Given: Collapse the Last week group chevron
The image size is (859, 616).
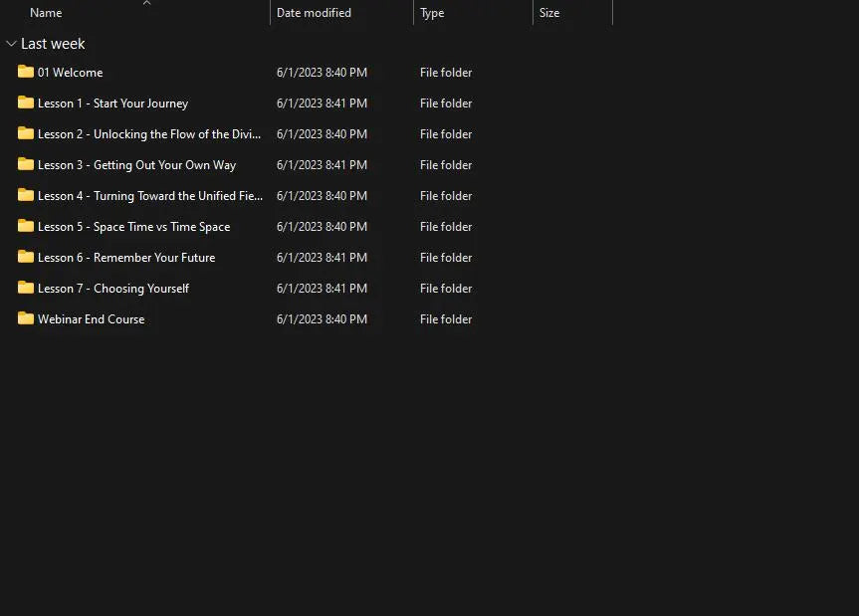Looking at the screenshot, I should pyautogui.click(x=11, y=44).
